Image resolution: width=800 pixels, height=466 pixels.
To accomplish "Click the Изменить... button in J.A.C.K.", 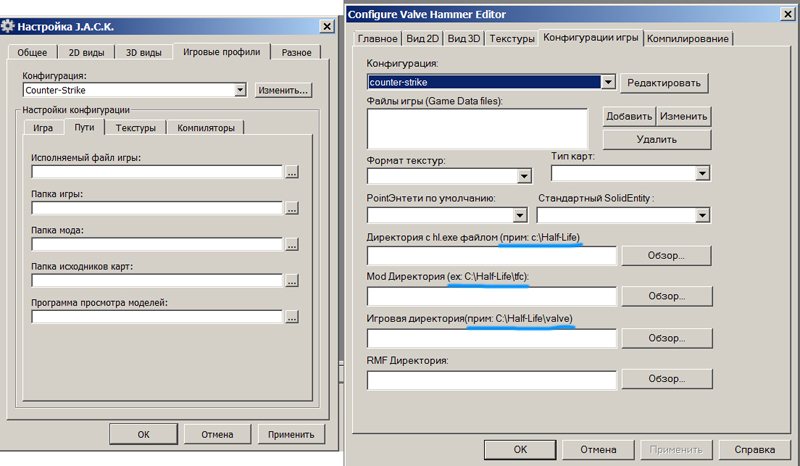I will (x=283, y=90).
